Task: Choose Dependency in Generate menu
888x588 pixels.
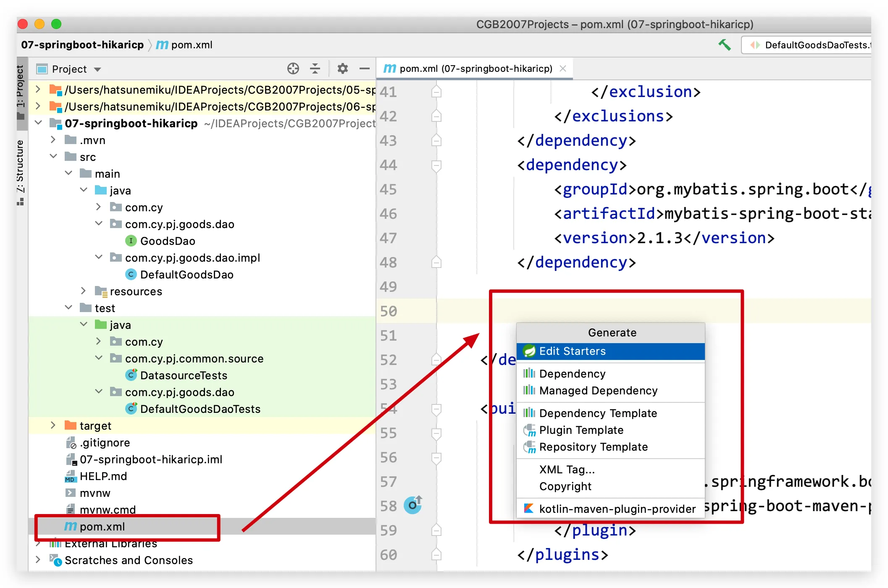Action: tap(611, 374)
